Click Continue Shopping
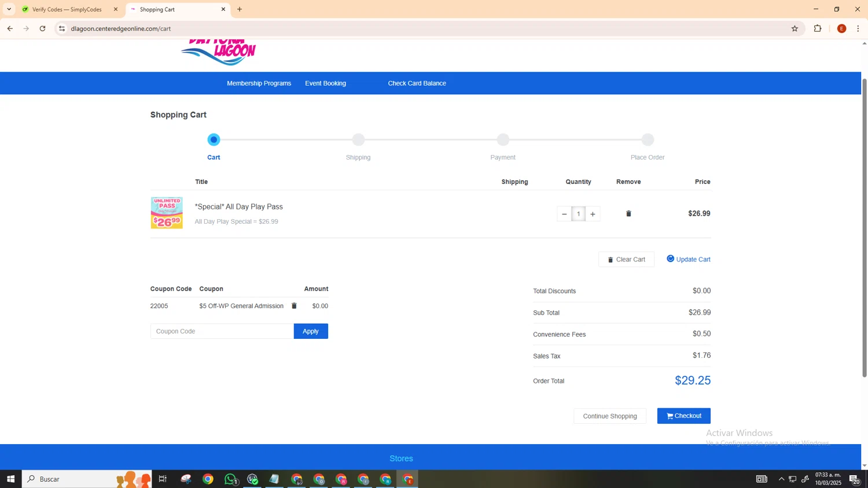 coord(610,416)
